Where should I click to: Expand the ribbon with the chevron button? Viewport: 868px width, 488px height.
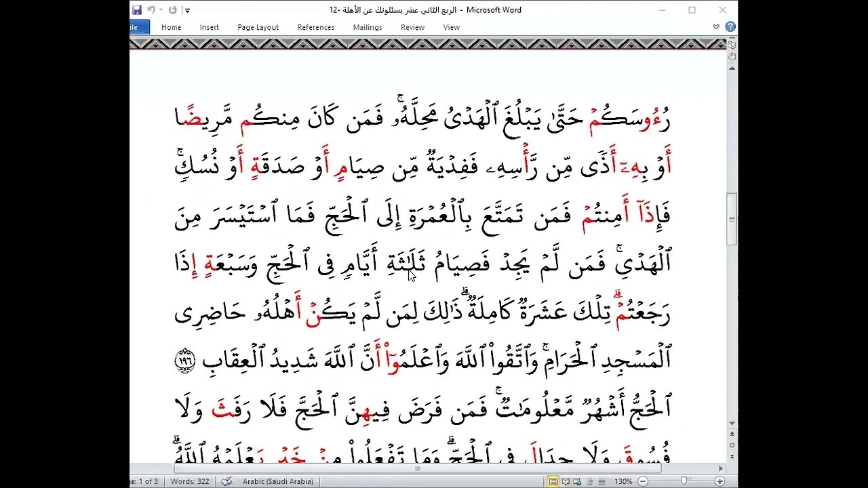716,27
